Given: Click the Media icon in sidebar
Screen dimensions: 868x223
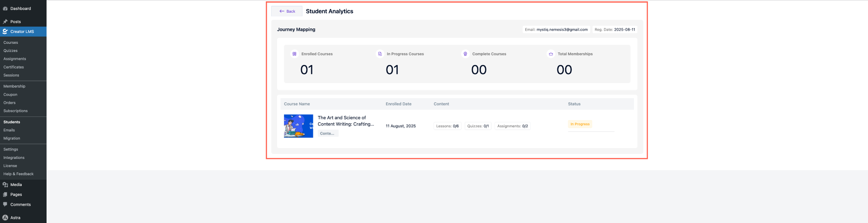Looking at the screenshot, I should [x=5, y=185].
